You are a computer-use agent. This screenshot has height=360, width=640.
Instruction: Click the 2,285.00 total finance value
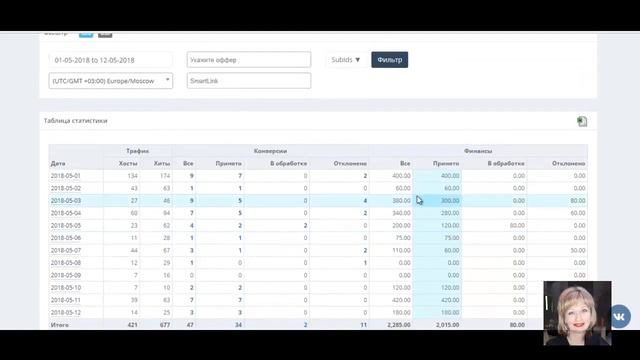[x=399, y=325]
